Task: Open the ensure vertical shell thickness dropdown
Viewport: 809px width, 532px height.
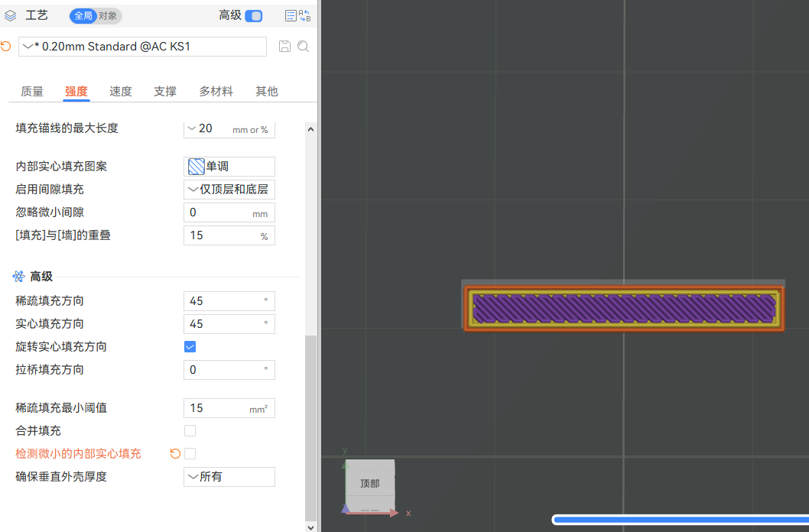Action: coord(229,477)
